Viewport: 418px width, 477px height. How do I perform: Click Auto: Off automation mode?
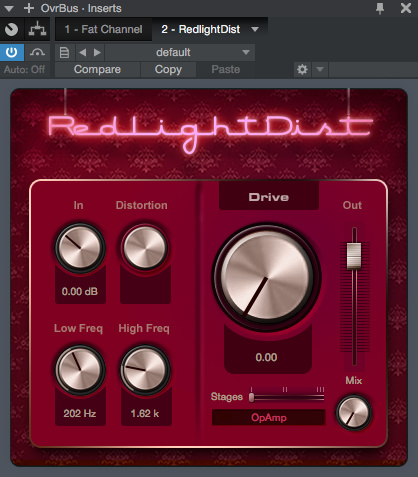point(24,69)
